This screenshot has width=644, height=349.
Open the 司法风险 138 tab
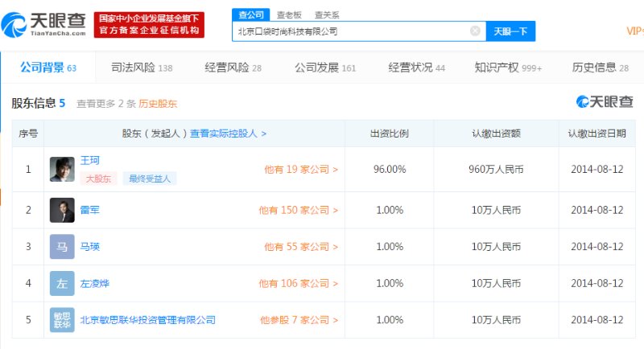tap(142, 68)
